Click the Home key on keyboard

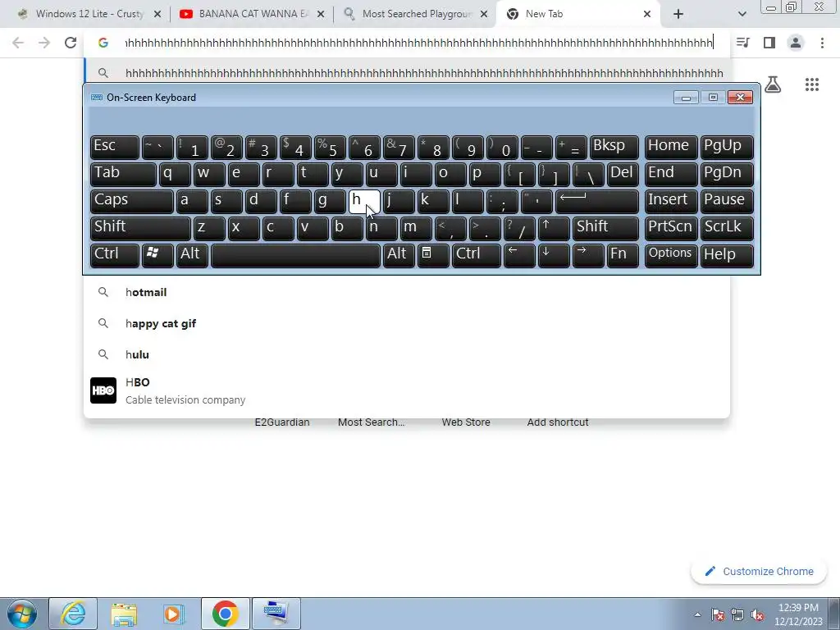(x=671, y=147)
